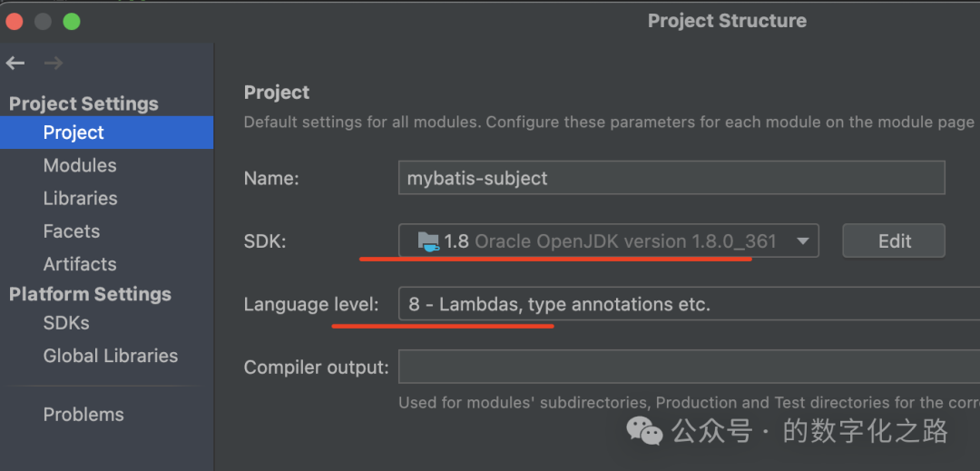Click the green maximize window button

pyautogui.click(x=72, y=21)
